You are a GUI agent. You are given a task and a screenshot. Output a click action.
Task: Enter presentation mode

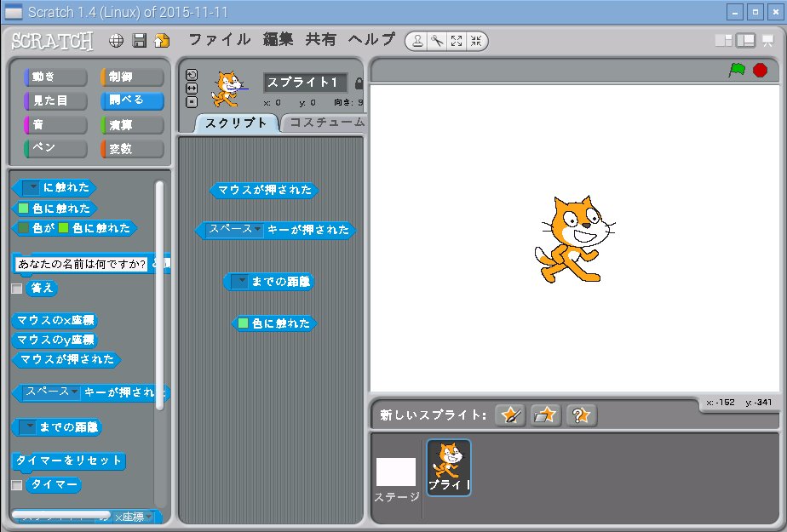[768, 41]
